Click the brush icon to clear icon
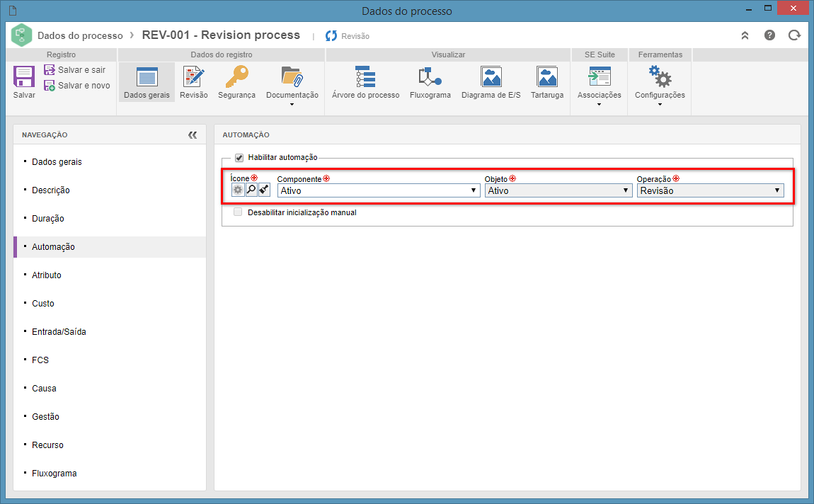Image resolution: width=814 pixels, height=504 pixels. 264,190
